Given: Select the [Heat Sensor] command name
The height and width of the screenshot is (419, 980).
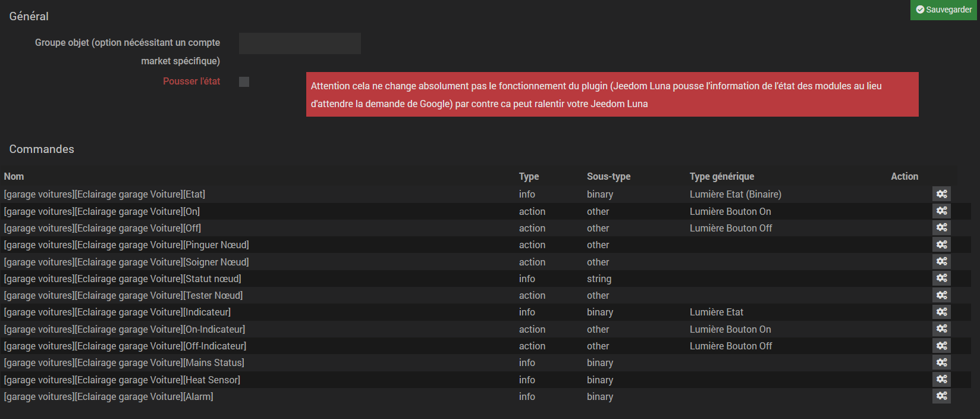Looking at the screenshot, I should [x=122, y=380].
